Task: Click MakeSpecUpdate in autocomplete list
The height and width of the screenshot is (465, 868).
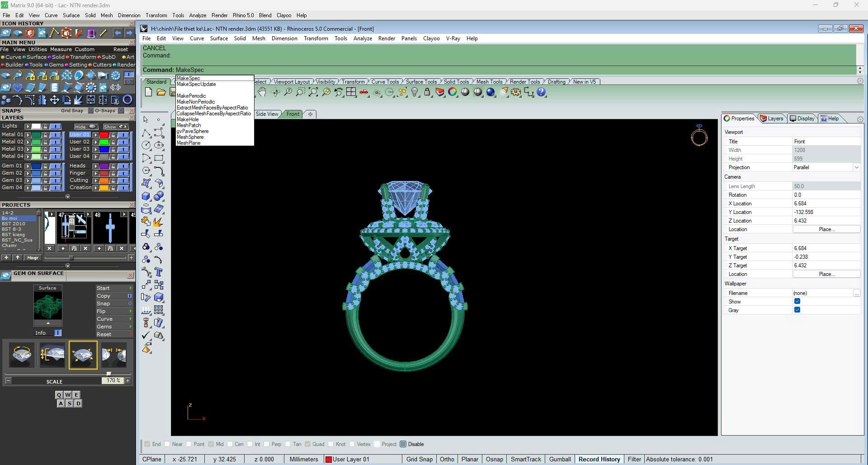Action: pyautogui.click(x=196, y=84)
